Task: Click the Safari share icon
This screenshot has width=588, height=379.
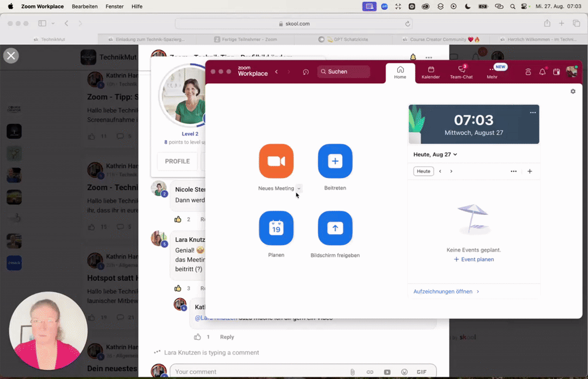Action: [x=547, y=23]
